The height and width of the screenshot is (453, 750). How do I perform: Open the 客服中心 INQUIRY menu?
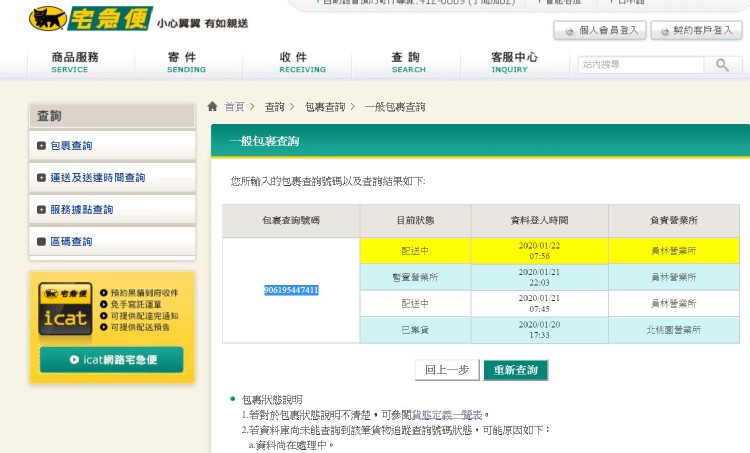click(514, 63)
